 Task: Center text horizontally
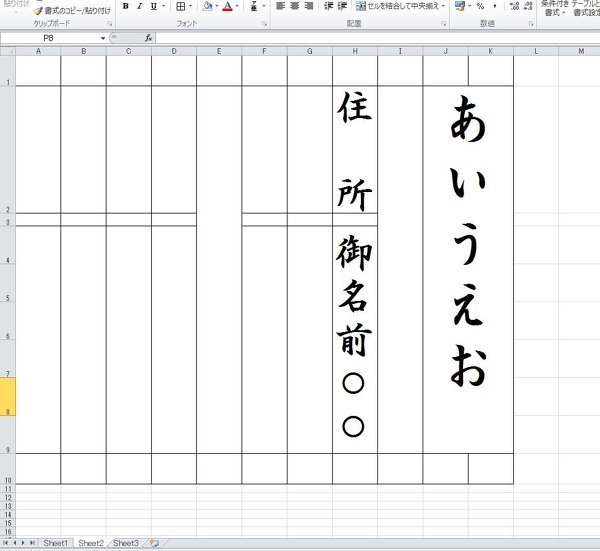[295, 6]
